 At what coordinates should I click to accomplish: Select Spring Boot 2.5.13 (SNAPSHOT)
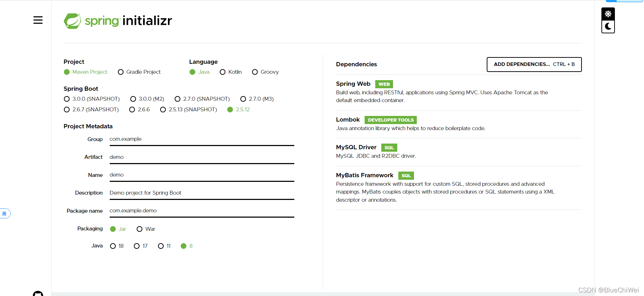coord(189,110)
